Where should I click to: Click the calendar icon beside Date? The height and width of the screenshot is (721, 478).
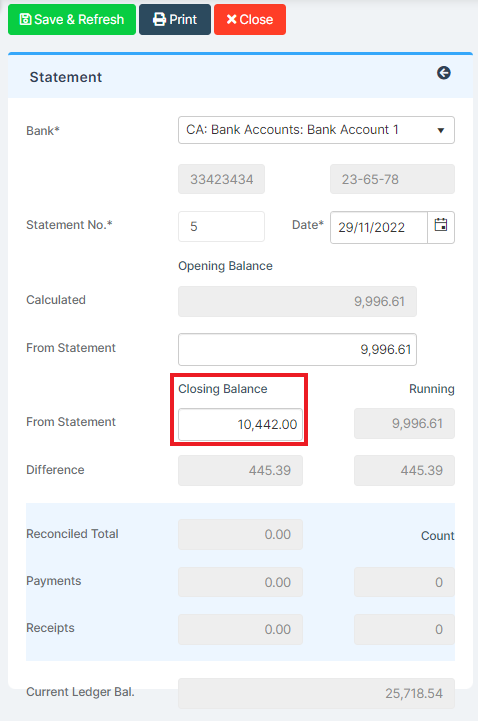pos(441,227)
